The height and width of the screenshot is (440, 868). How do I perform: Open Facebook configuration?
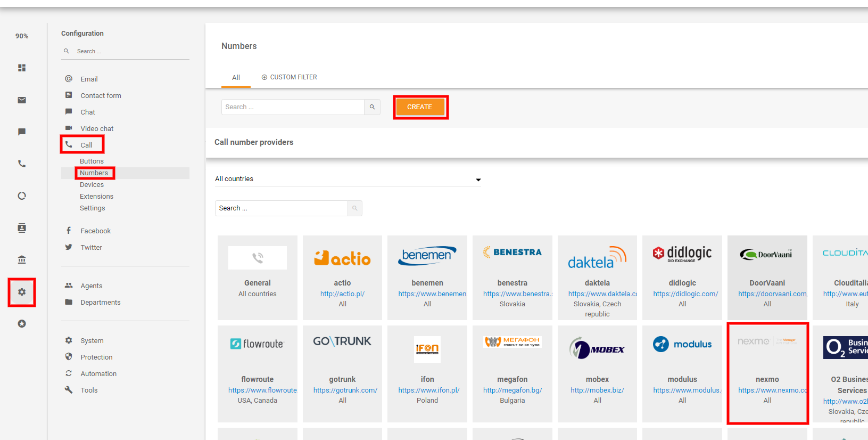(95, 231)
